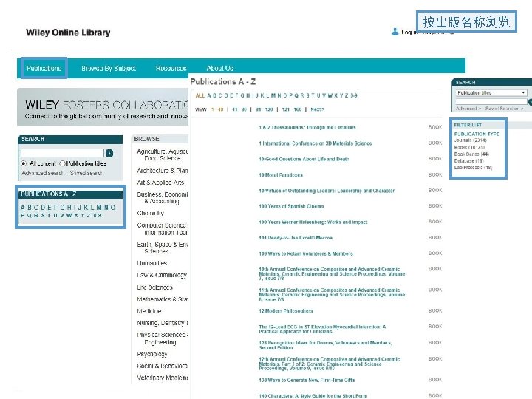Open '128 Recognition Ideas for Donors' title

325,345
